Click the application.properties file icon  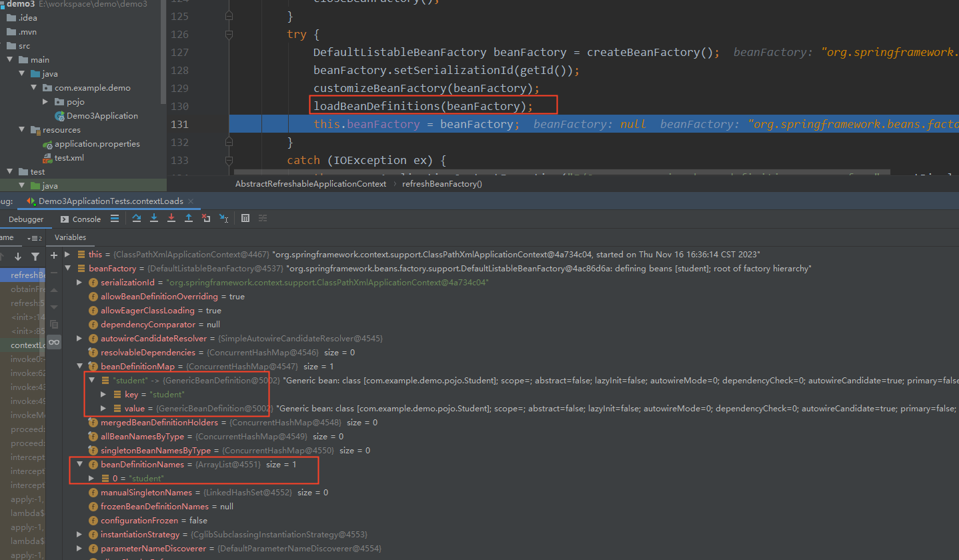point(47,143)
